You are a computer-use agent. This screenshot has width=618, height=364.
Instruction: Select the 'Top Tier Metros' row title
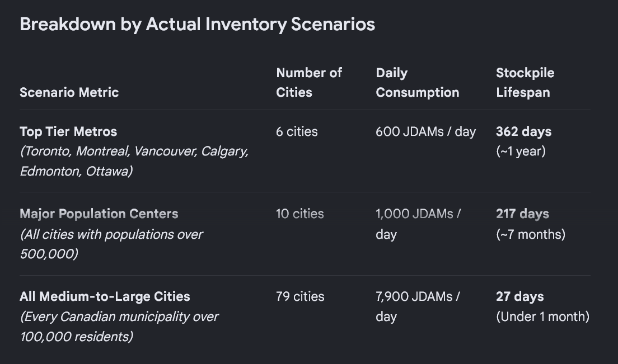(68, 131)
